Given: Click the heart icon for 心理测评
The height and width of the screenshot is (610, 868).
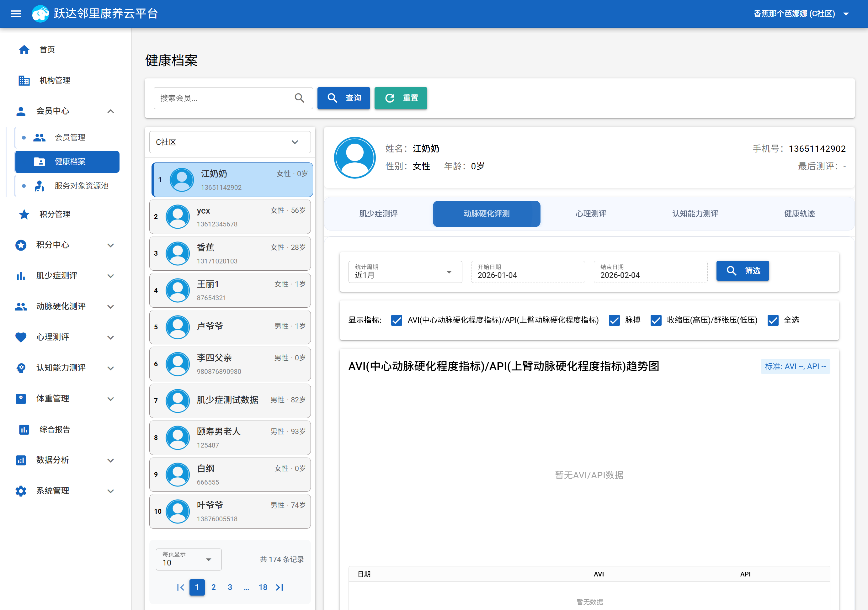Looking at the screenshot, I should click(21, 337).
